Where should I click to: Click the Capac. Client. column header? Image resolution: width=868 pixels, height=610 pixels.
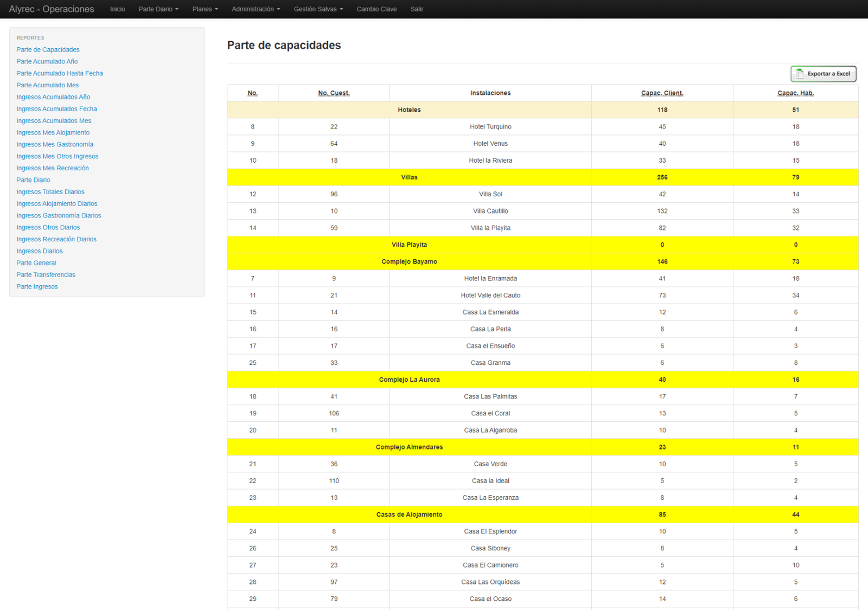click(662, 93)
